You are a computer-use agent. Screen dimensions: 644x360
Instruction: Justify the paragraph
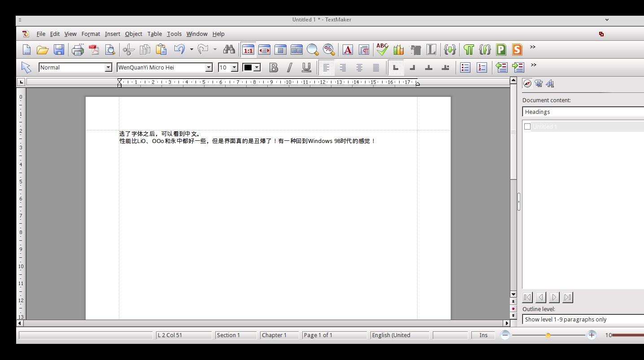tap(376, 67)
